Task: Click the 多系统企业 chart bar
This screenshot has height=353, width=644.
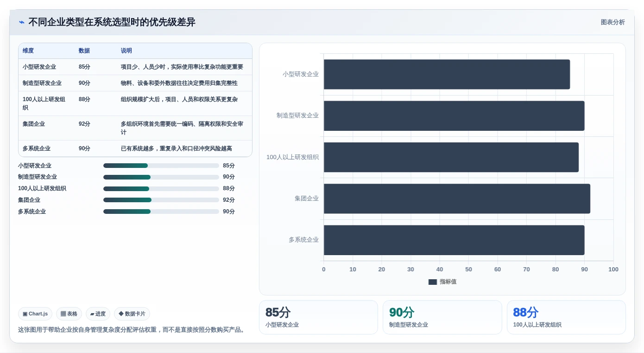Action: coord(454,240)
